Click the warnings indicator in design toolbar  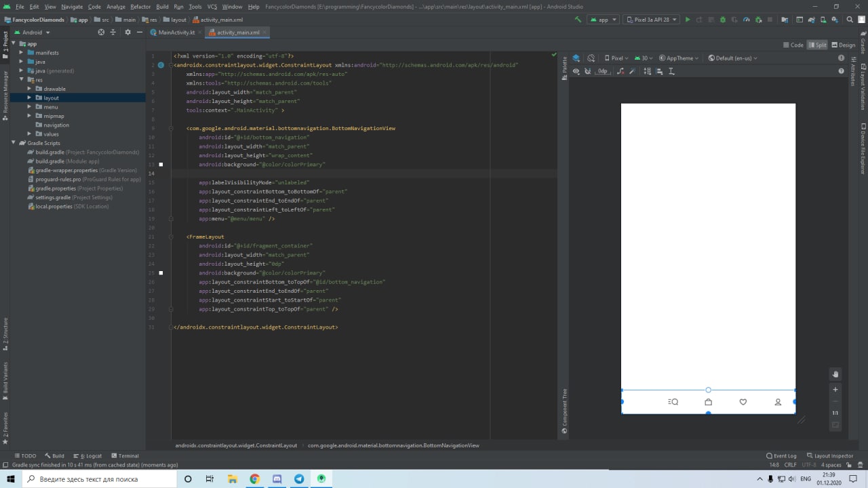(x=841, y=58)
